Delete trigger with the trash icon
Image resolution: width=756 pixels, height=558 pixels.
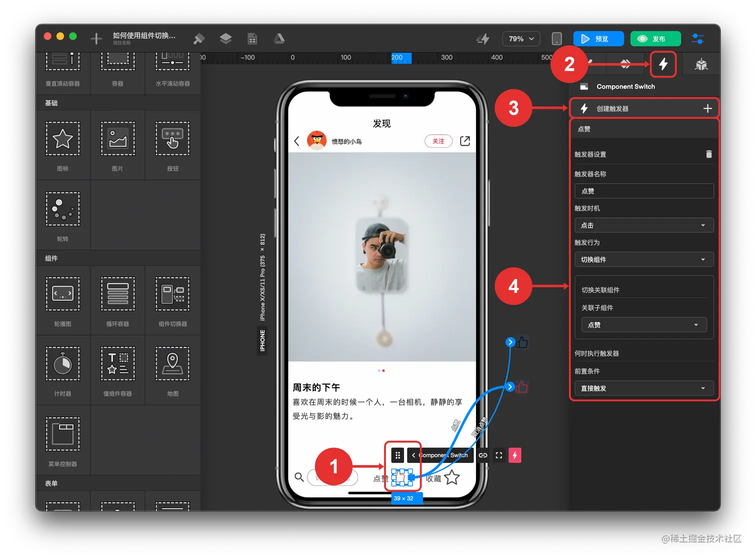click(708, 154)
